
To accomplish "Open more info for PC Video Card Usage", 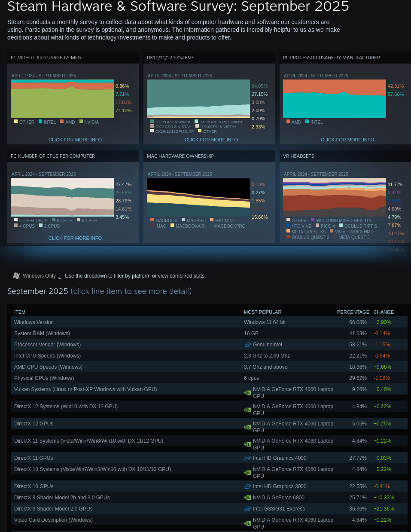I will [75, 140].
